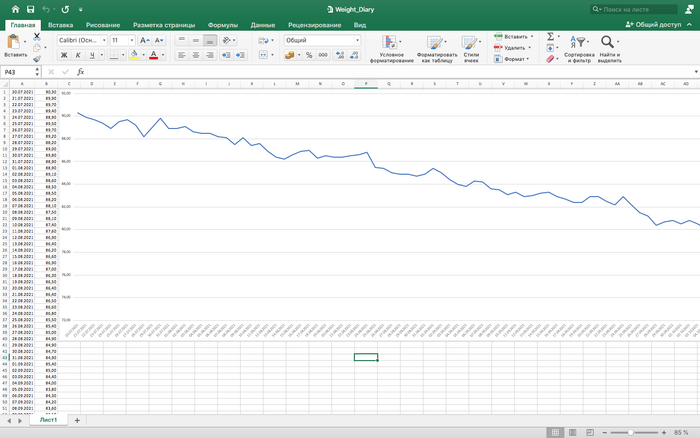Open Сортировка и фильтр tool

(x=579, y=46)
